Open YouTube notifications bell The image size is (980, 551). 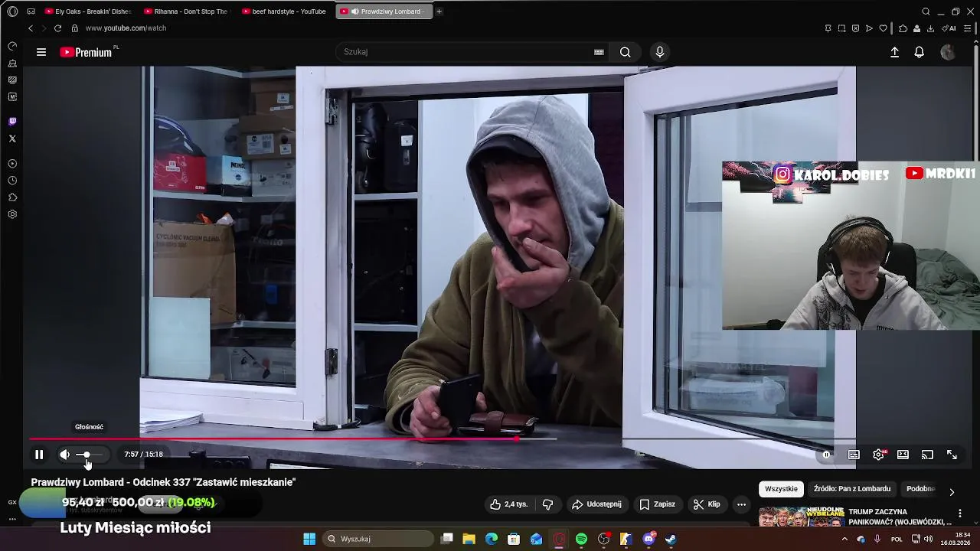click(920, 52)
